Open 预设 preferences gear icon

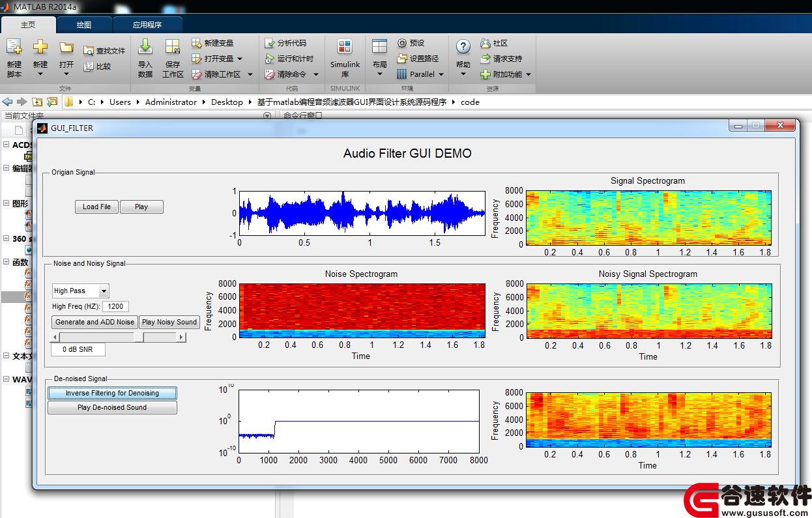pyautogui.click(x=402, y=43)
